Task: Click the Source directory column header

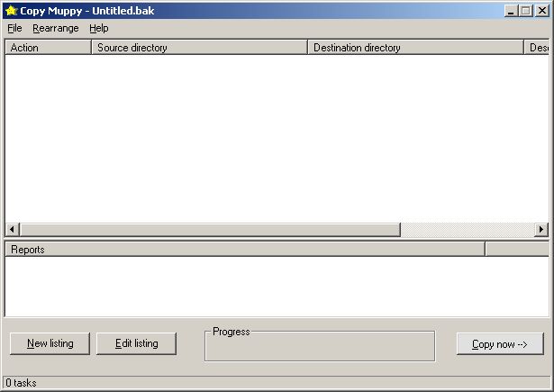Action: point(199,48)
